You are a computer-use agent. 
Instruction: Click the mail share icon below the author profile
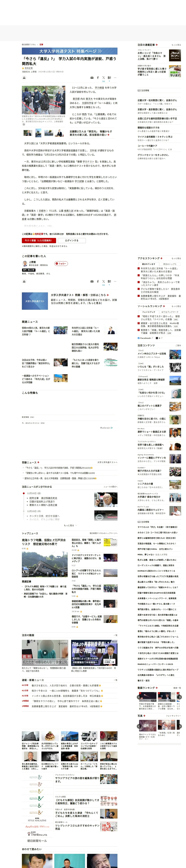pyautogui.click(x=92, y=281)
